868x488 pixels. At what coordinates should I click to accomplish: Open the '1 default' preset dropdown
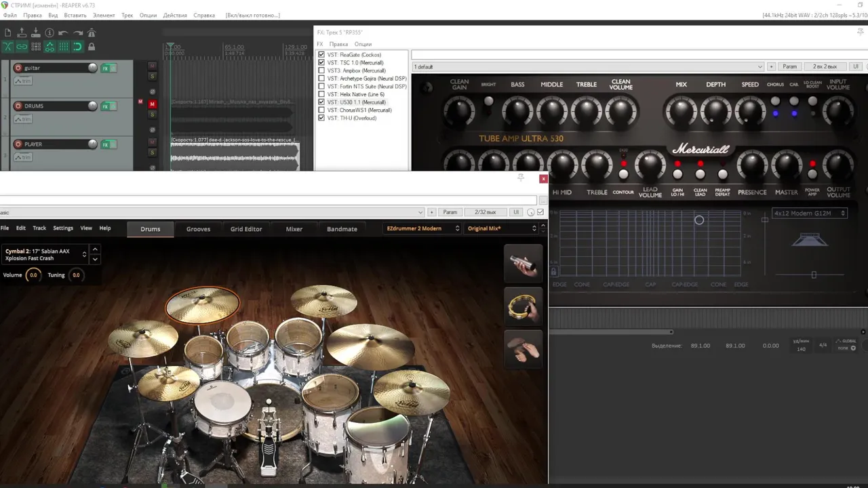588,66
